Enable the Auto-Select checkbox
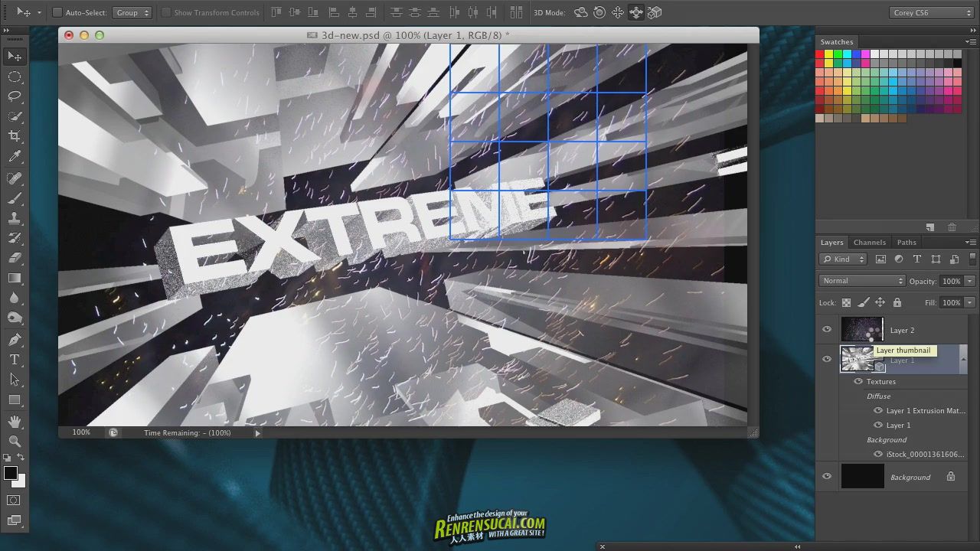 tap(57, 12)
